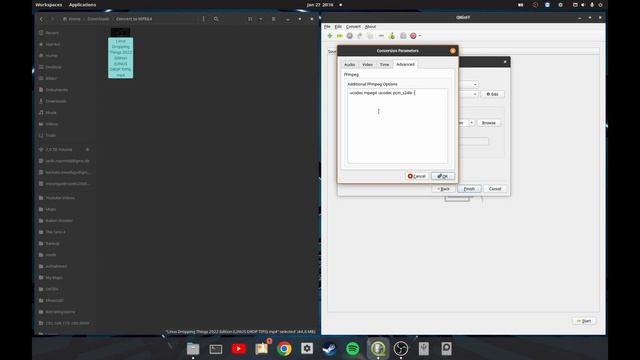The image size is (640, 360).
Task: Click the minus Remove icon in QWinFF toolbar
Action: click(x=381, y=36)
